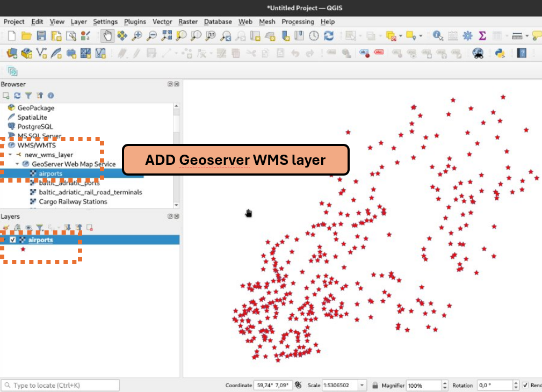Click the Zoom Full extent icon
542x392 pixels.
(167, 35)
